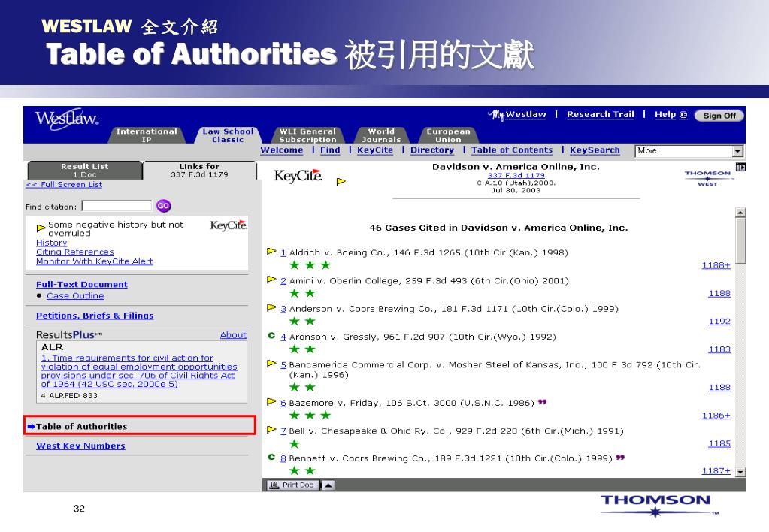Open Petitions, Briefs & Filings
Image resolution: width=769 pixels, height=532 pixels.
tap(95, 316)
